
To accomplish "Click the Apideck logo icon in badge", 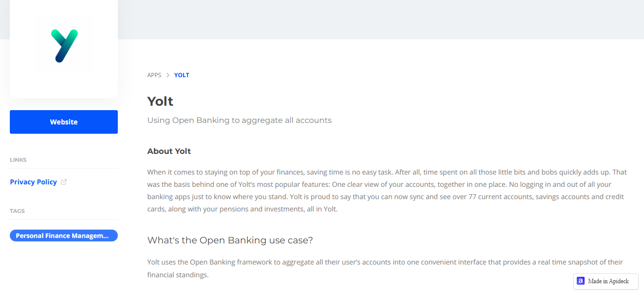I will pyautogui.click(x=581, y=281).
